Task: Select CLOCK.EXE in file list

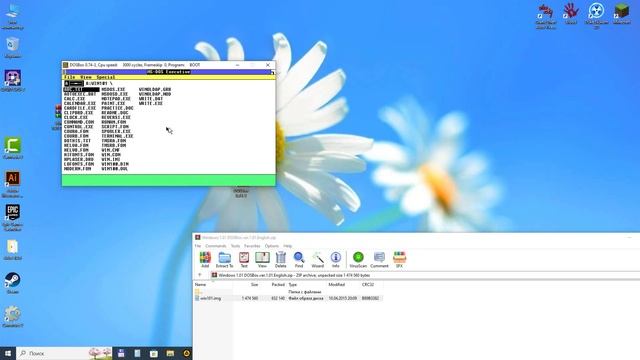Action: tap(76, 117)
